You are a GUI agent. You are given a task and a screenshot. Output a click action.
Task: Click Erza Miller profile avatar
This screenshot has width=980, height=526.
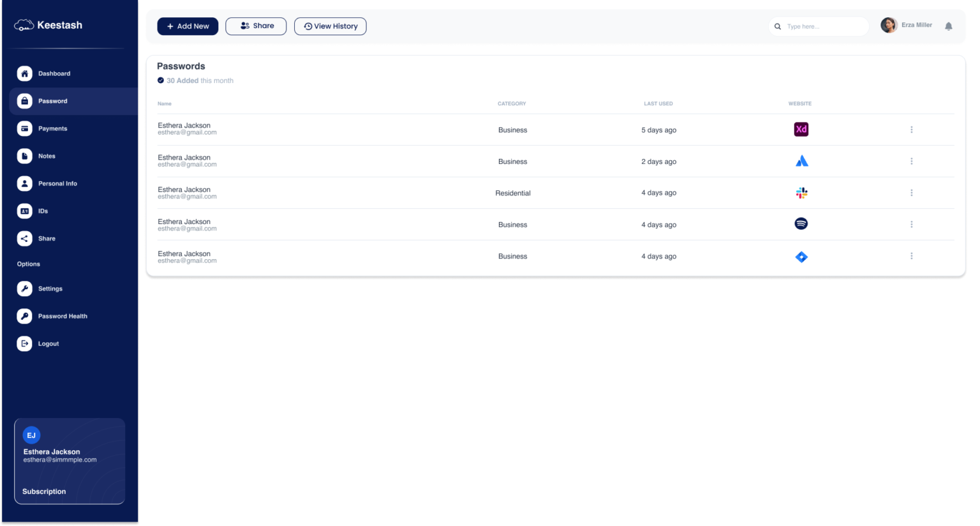(888, 26)
